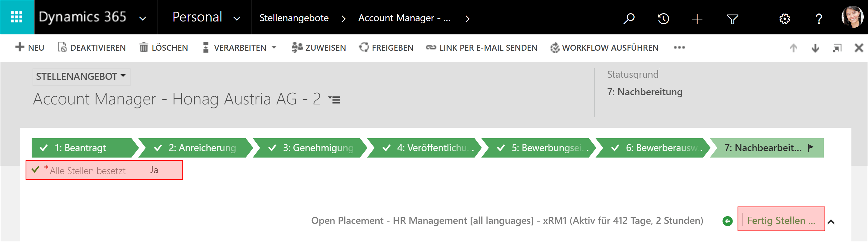Click DEAKTIVIEREN in the command bar
Viewport: 868px width, 242px height.
[92, 48]
